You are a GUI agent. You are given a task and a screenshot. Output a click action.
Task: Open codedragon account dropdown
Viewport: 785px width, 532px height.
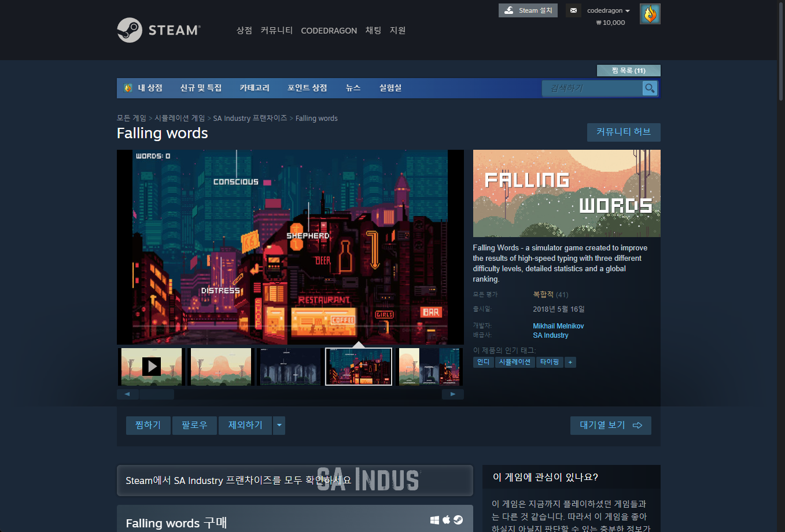pyautogui.click(x=609, y=10)
